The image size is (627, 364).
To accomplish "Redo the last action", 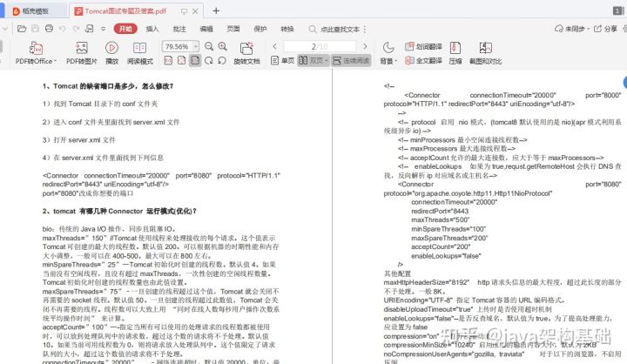I will pos(76,29).
